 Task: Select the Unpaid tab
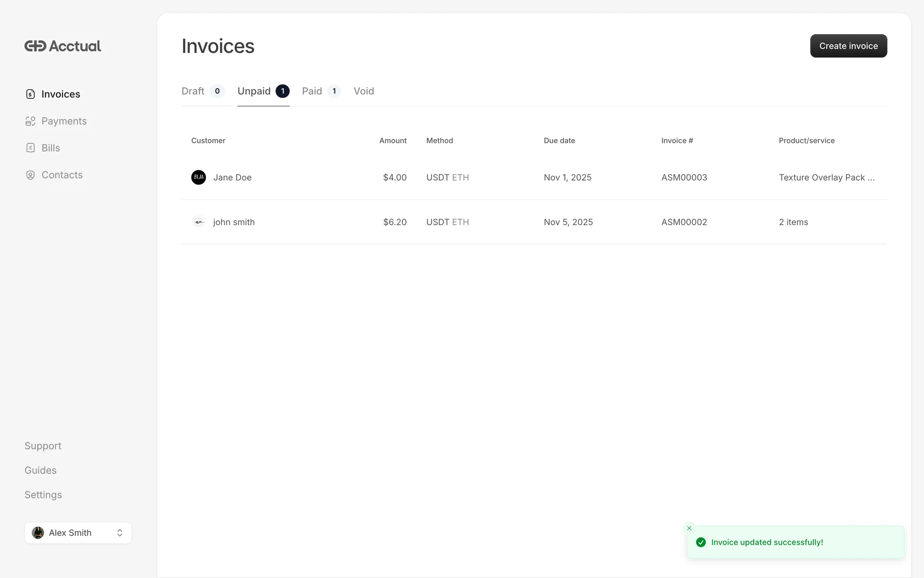254,91
